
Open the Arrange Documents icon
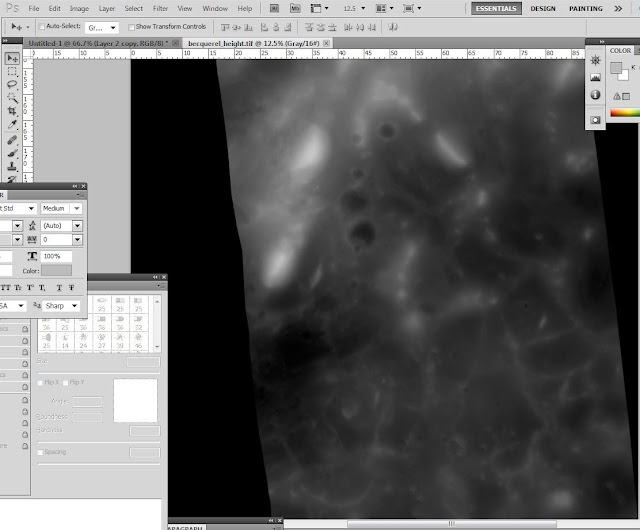(384, 8)
